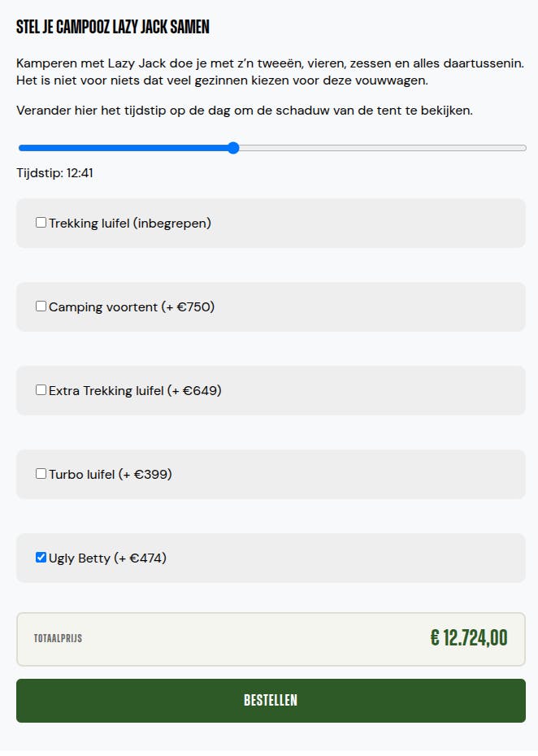Screen dimensions: 538x756
Task: Click the Totaalprijs label
Action: pos(58,638)
